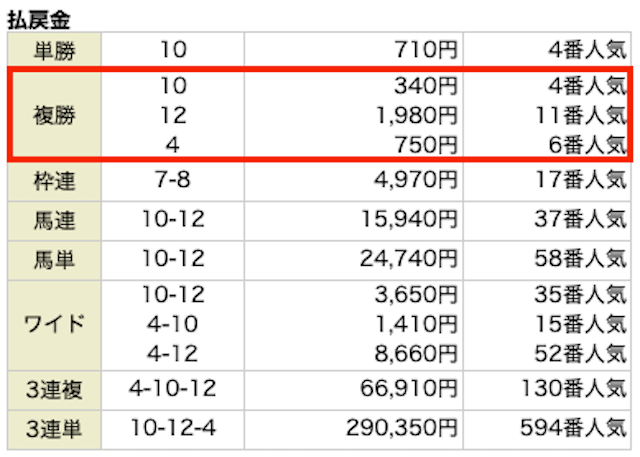Select the 4-10-12 trio combination
Screen dimensions: 640x457
click(x=173, y=388)
